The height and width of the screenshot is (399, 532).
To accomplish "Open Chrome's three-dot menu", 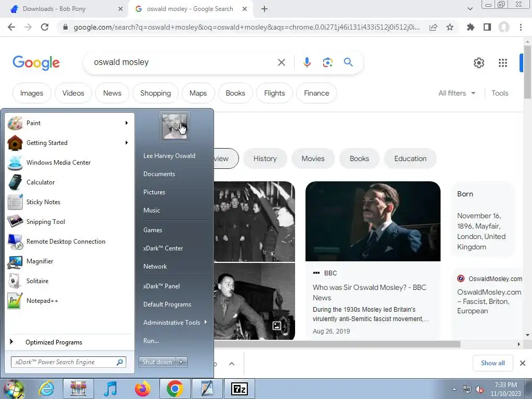I will 521,27.
